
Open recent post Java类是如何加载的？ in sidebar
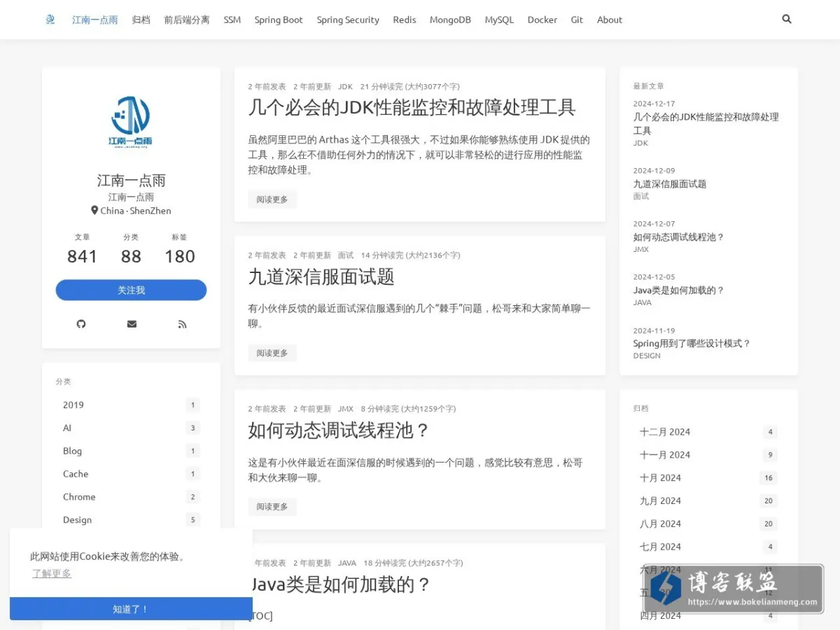click(x=679, y=290)
